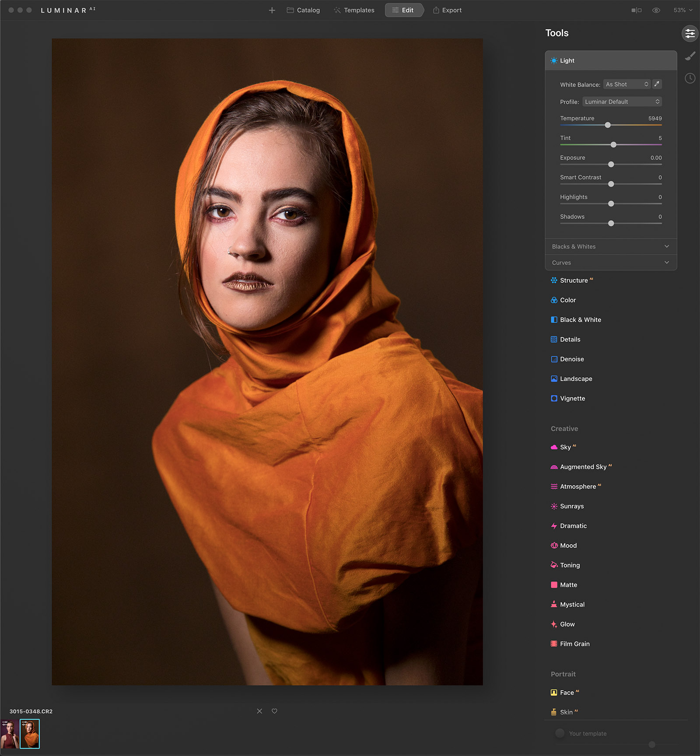Open the Vignette tool
The height and width of the screenshot is (756, 700).
tap(572, 398)
